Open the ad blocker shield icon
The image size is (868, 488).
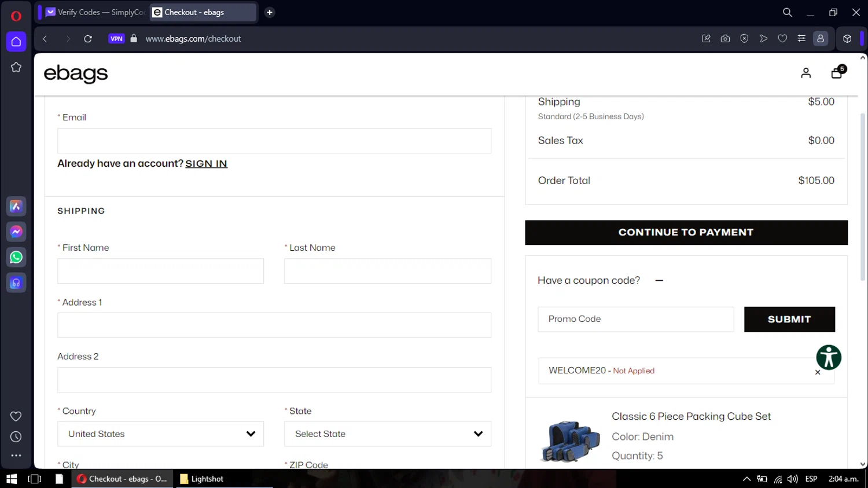pyautogui.click(x=745, y=39)
